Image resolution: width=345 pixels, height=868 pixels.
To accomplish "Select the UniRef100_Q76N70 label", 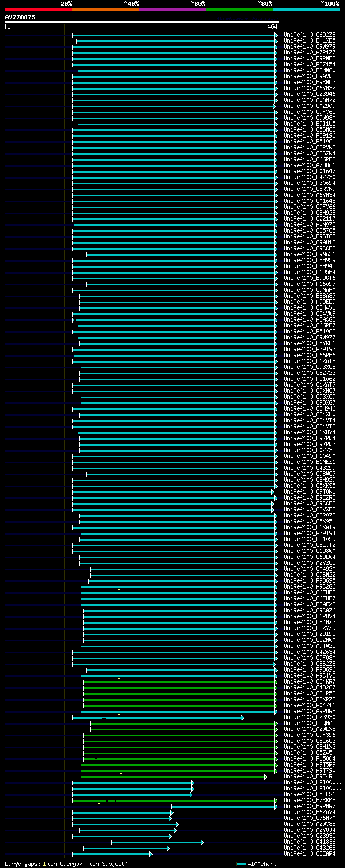I will [309, 818].
